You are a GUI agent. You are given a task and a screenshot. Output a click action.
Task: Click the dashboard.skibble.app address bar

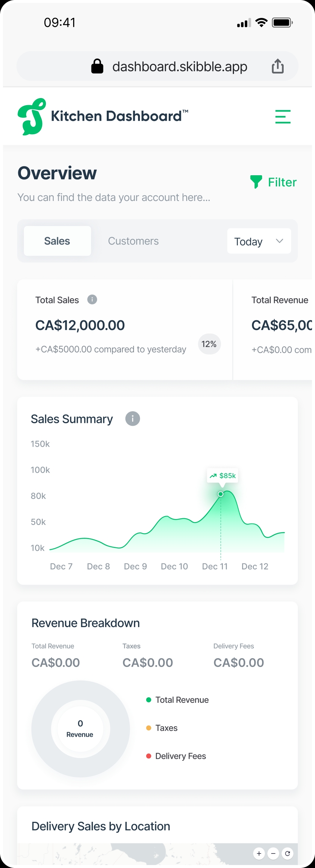[x=180, y=67]
